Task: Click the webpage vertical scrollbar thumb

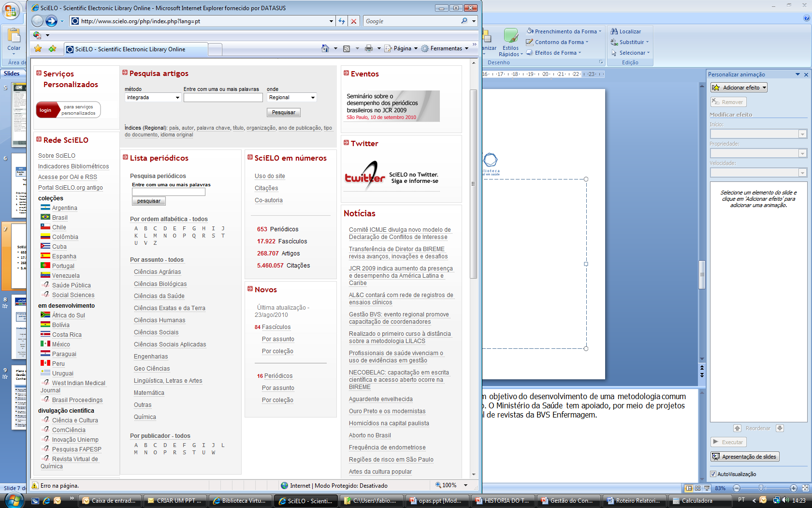Action: tap(474, 184)
